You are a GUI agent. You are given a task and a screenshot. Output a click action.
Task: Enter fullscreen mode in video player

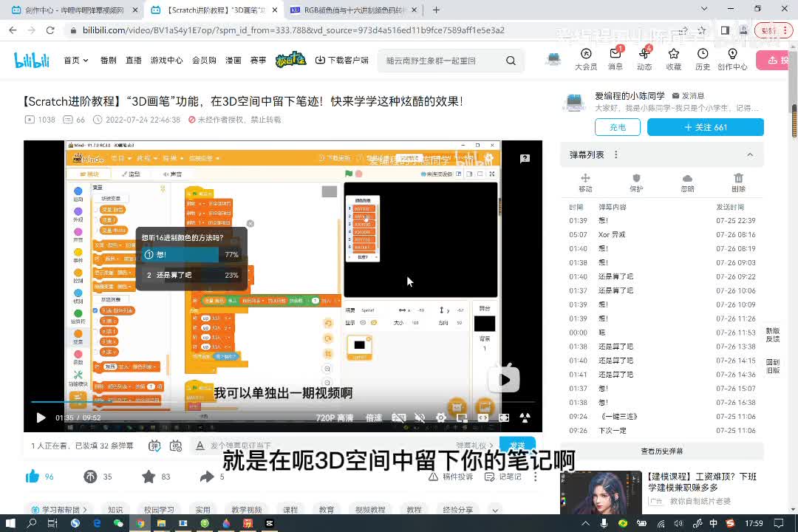(525, 418)
